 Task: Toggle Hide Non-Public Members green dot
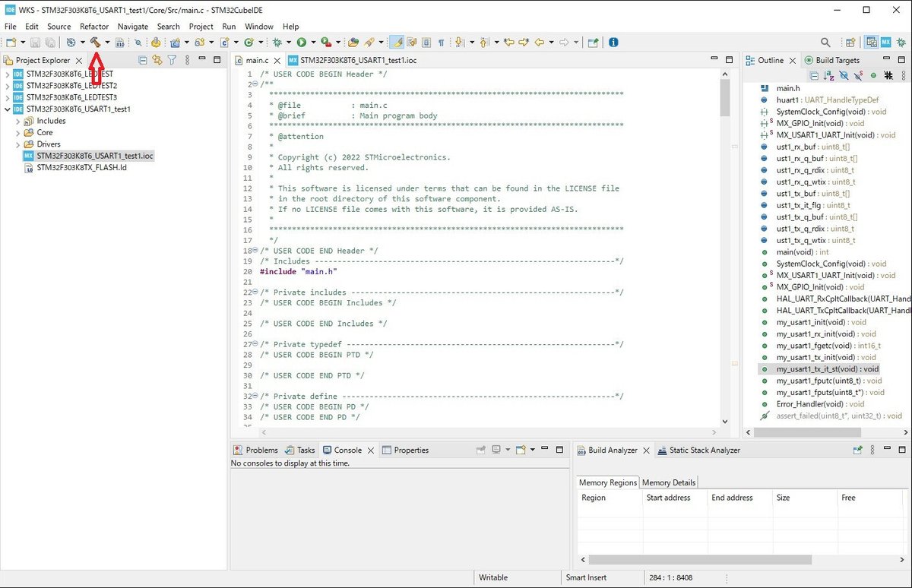(x=873, y=75)
